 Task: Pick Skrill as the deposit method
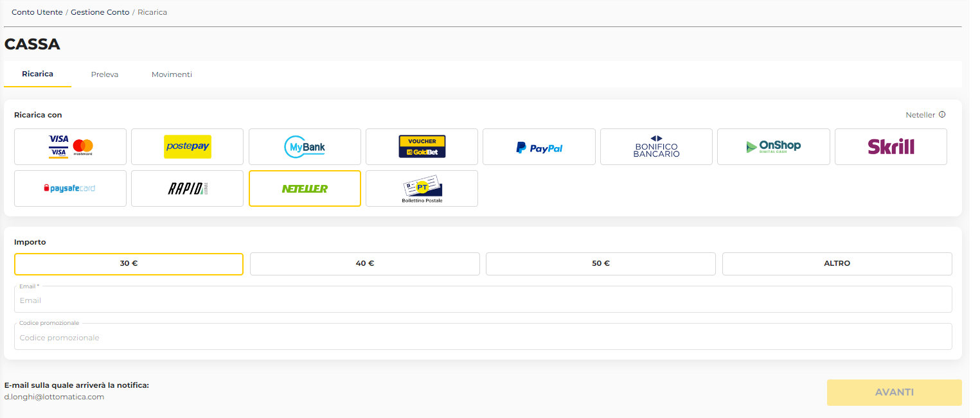point(891,146)
